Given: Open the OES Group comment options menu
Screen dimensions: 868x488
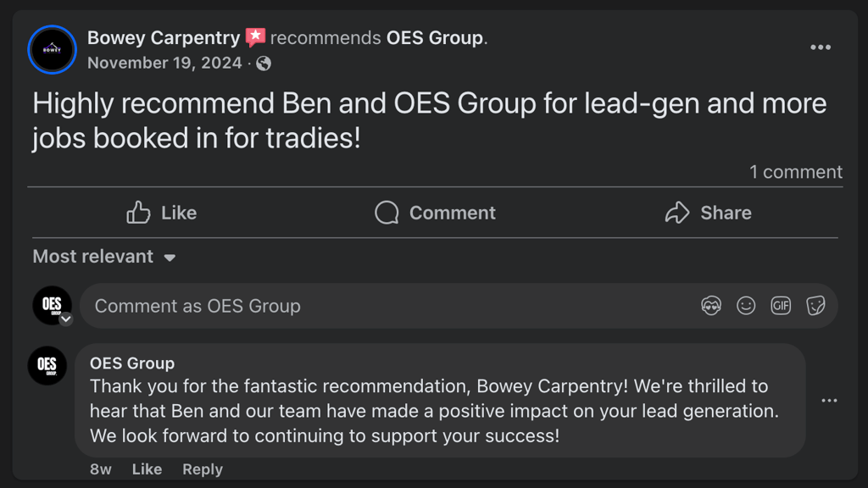Looking at the screenshot, I should point(829,401).
